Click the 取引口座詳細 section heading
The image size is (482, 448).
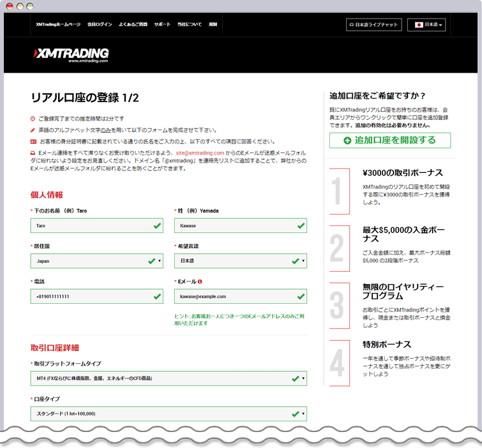[55, 348]
